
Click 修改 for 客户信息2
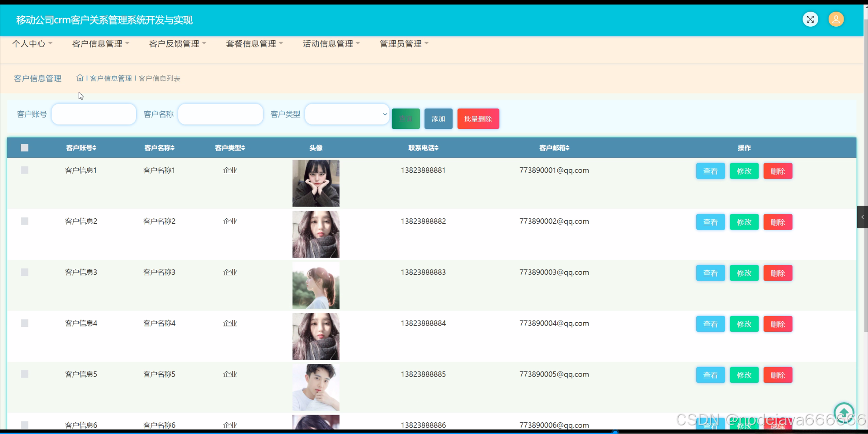click(x=744, y=222)
